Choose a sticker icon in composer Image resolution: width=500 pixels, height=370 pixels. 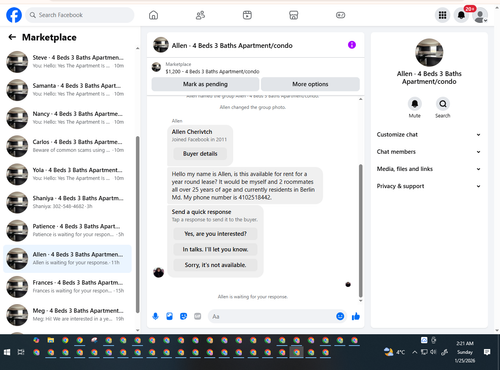click(x=183, y=316)
